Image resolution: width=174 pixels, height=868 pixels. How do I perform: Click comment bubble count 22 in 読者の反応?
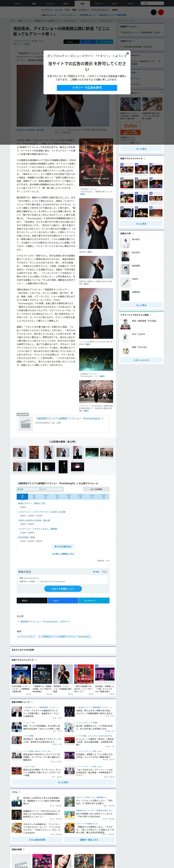[x=104, y=571]
